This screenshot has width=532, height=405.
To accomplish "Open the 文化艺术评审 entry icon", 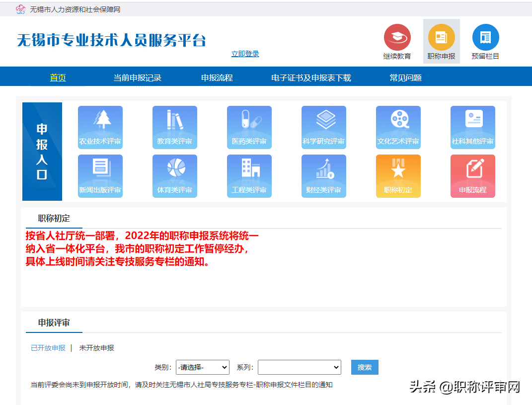I will click(x=398, y=127).
